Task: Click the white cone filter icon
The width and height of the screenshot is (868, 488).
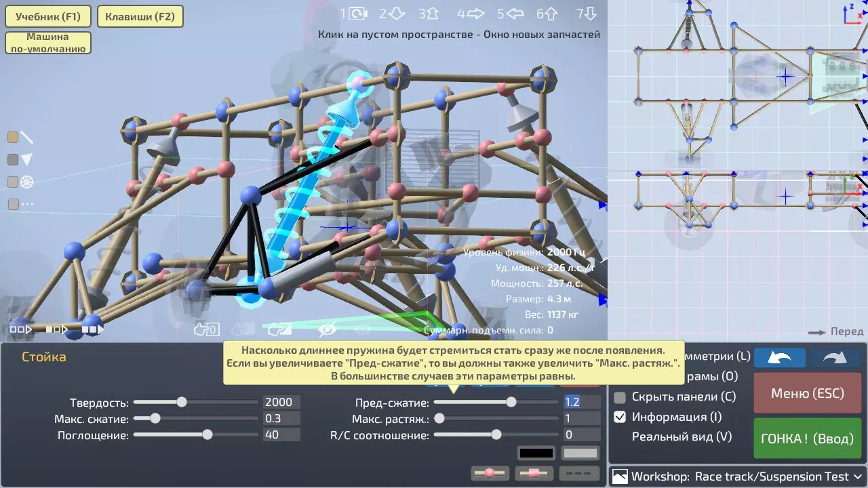Action: point(27,160)
